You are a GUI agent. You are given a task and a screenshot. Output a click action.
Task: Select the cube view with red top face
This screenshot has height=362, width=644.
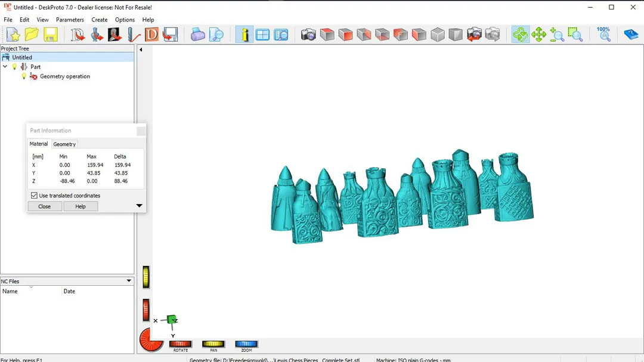(327, 35)
